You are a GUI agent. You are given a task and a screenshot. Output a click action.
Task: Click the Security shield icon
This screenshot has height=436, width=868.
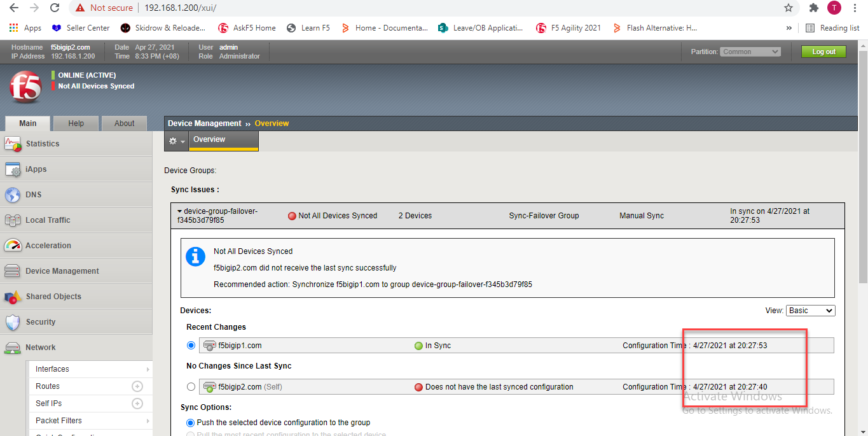[13, 322]
